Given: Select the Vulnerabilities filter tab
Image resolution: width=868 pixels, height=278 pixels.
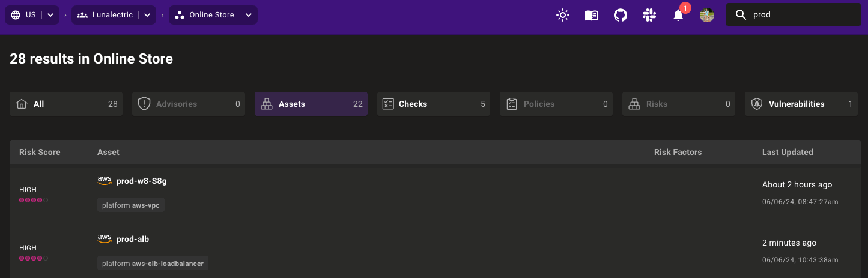Looking at the screenshot, I should point(801,104).
